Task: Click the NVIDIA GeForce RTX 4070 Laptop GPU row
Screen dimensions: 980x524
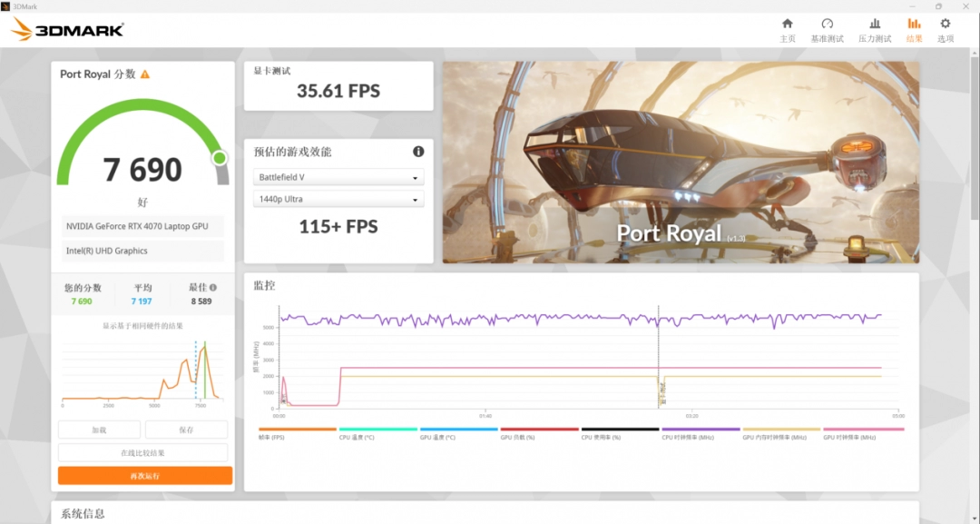Action: click(142, 226)
